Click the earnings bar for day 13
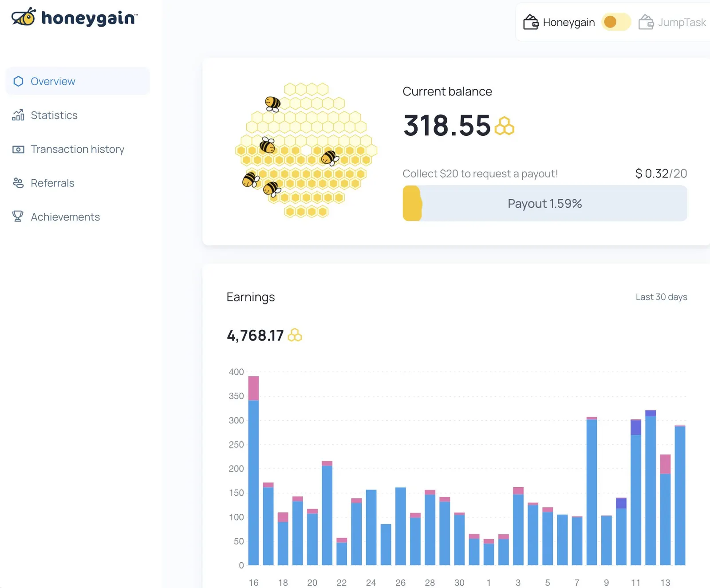Screen dimensions: 710x588 [665, 509]
